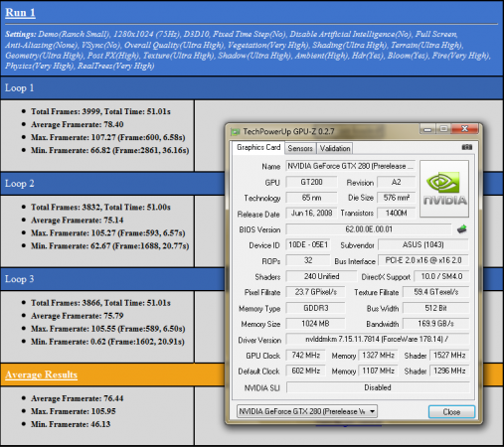
Task: Click the BIOS save chip icon
Action: point(462,228)
